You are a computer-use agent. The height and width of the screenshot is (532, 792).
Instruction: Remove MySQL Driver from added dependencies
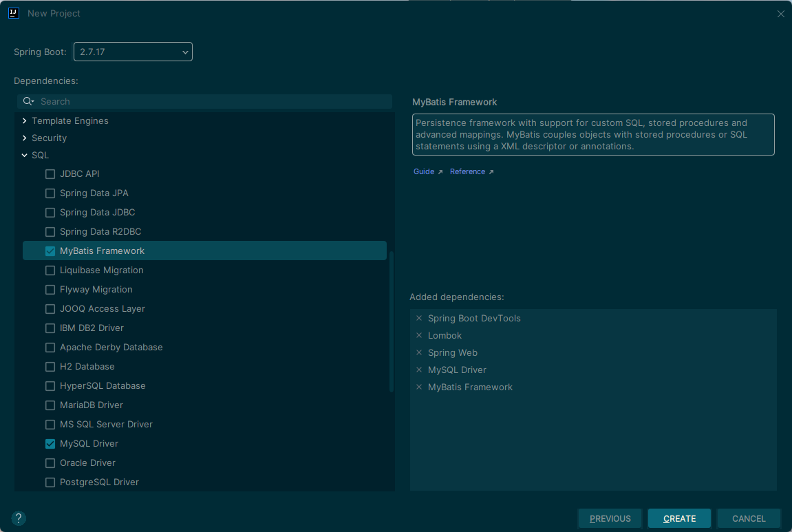pos(419,370)
